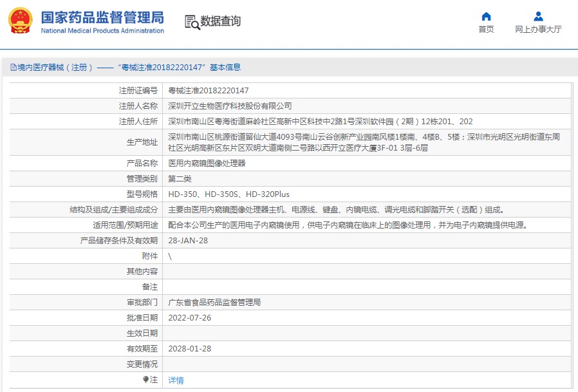Click the 生产地址 production address value
The height and width of the screenshot is (392, 578).
364,142
